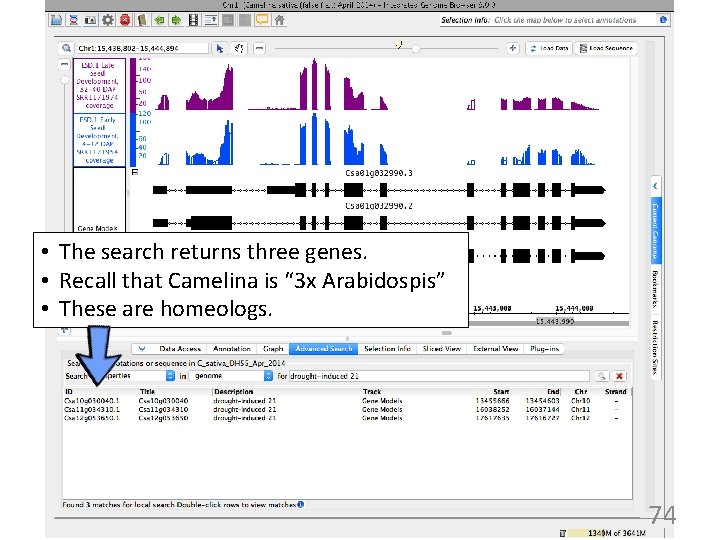Screen dimensions: 720x540
Task: Open the Graph tab
Action: tap(273, 349)
